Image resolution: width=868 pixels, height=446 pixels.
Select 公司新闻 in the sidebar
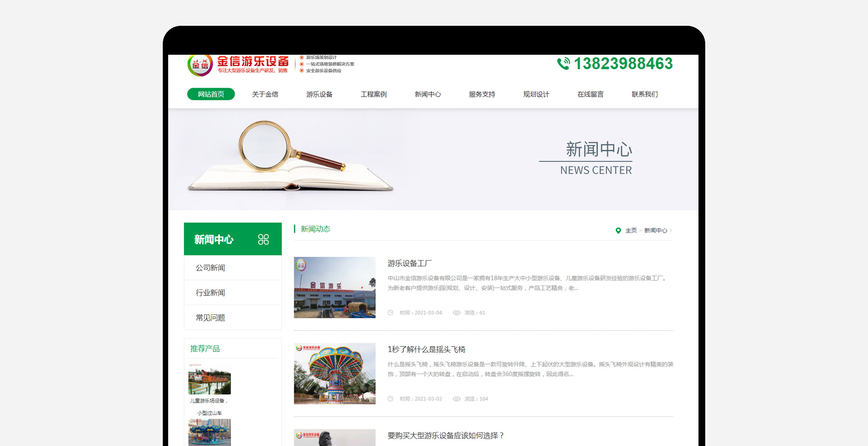[233, 268]
